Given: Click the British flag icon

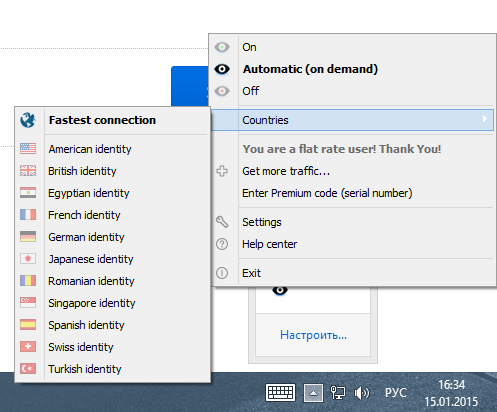Looking at the screenshot, I should point(28,171).
